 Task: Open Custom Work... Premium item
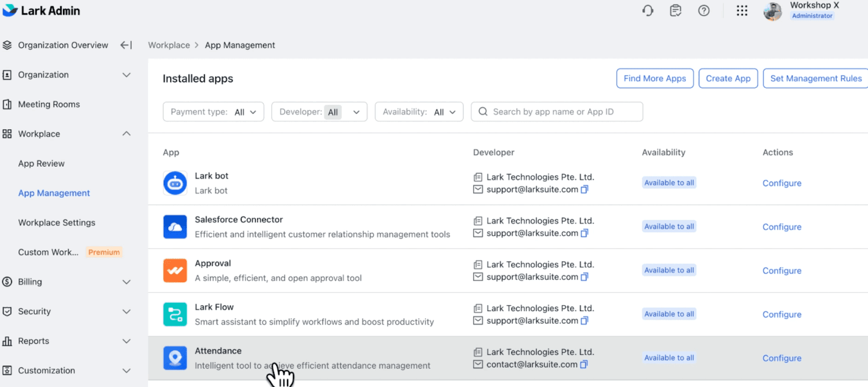coord(70,252)
